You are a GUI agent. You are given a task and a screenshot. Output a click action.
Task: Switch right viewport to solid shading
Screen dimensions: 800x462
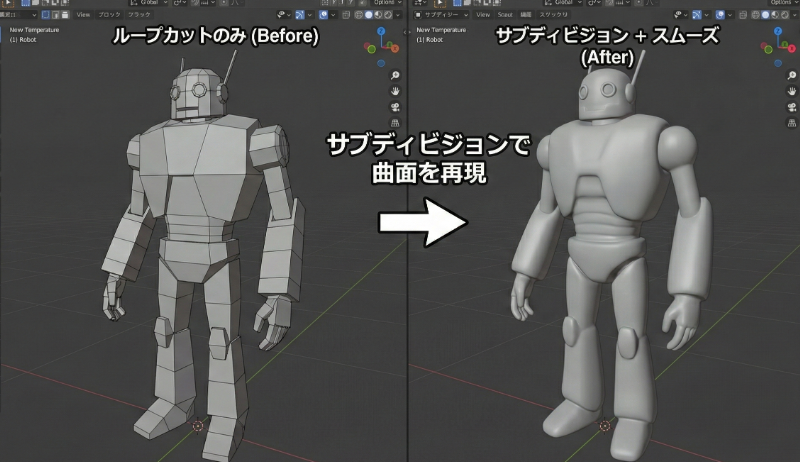pos(765,15)
